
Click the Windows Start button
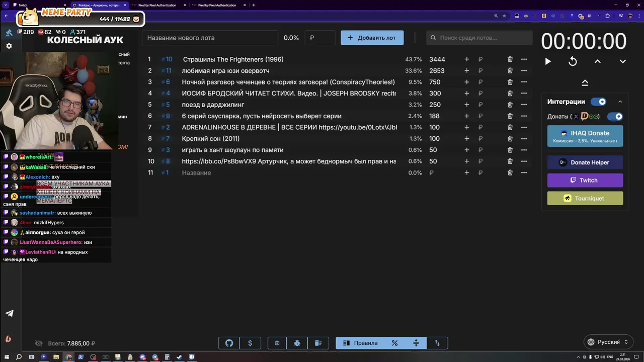pyautogui.click(x=6, y=357)
